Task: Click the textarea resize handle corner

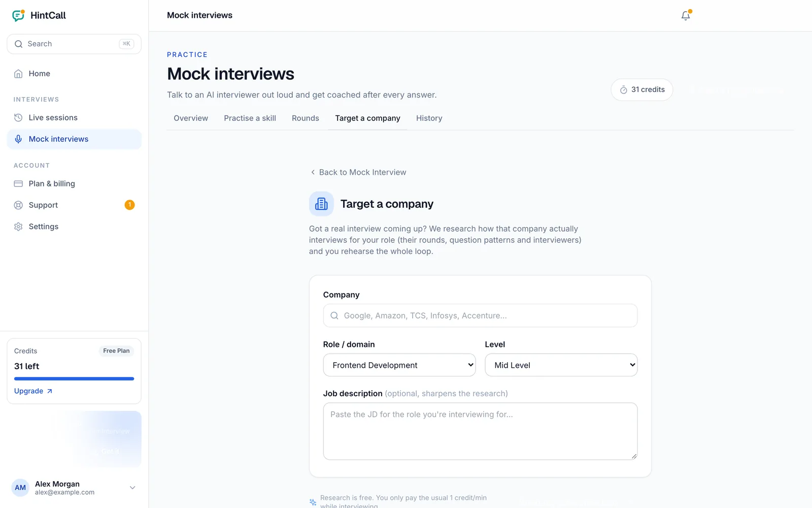Action: (634, 457)
